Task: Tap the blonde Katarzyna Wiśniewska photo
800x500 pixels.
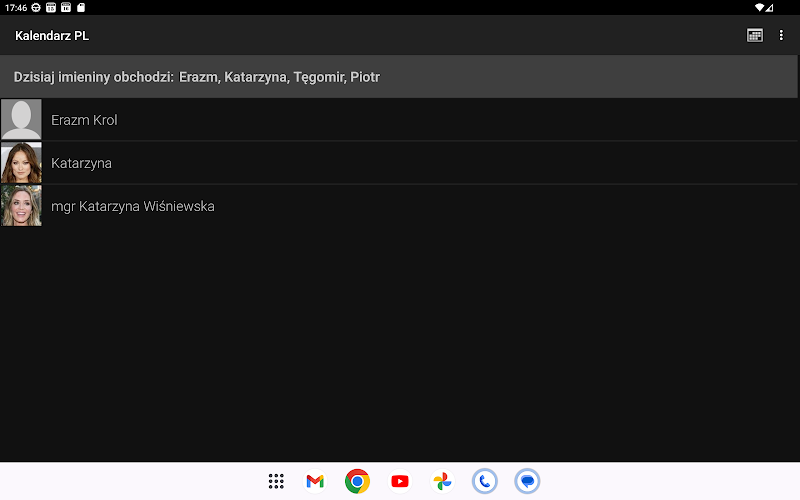Action: [x=21, y=206]
